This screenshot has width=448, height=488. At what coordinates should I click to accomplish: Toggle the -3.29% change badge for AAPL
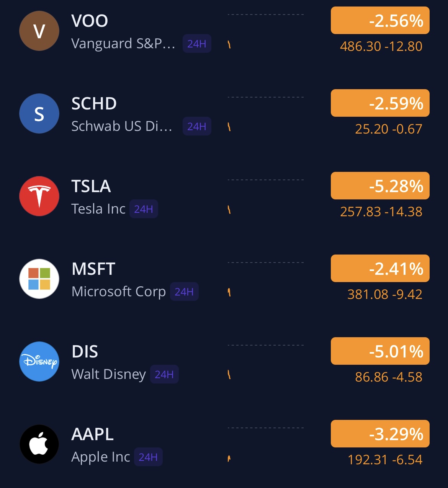pos(380,434)
